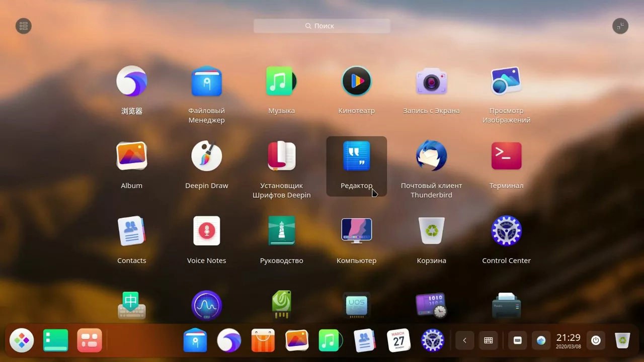Exit fullscreen launcher mode

[620, 26]
